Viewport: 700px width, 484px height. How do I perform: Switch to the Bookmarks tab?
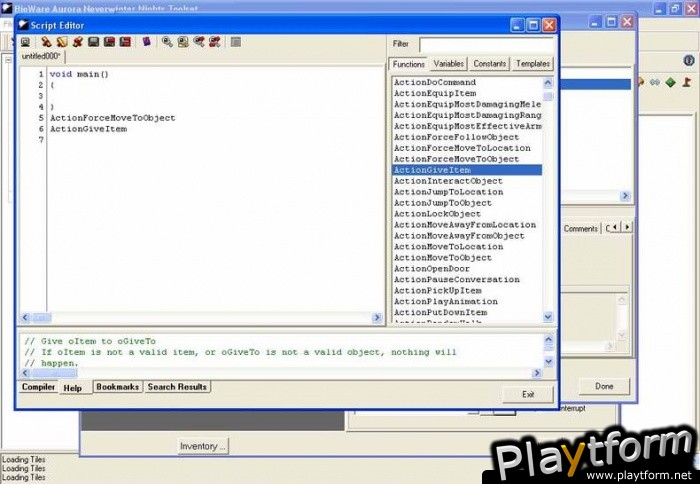pyautogui.click(x=117, y=387)
